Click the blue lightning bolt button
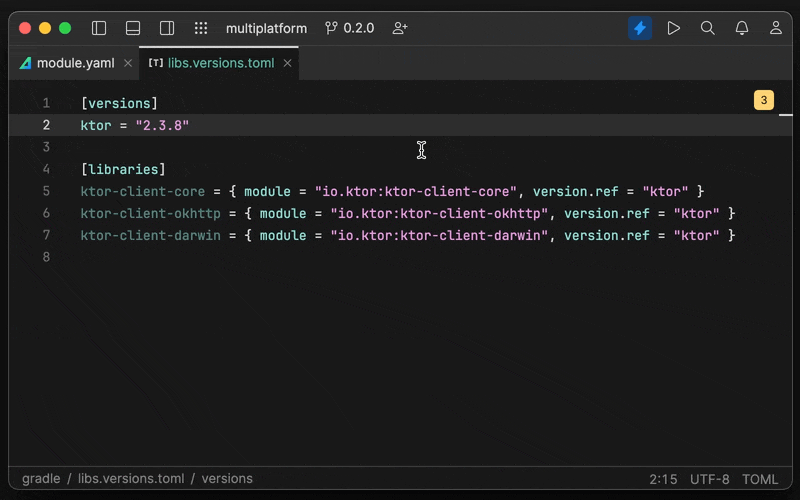800x500 pixels. tap(640, 28)
